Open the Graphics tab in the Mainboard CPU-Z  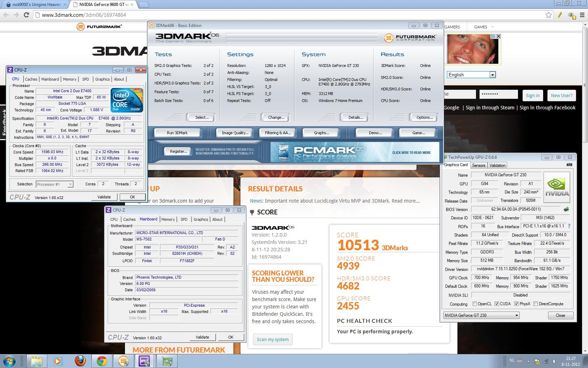(201, 219)
